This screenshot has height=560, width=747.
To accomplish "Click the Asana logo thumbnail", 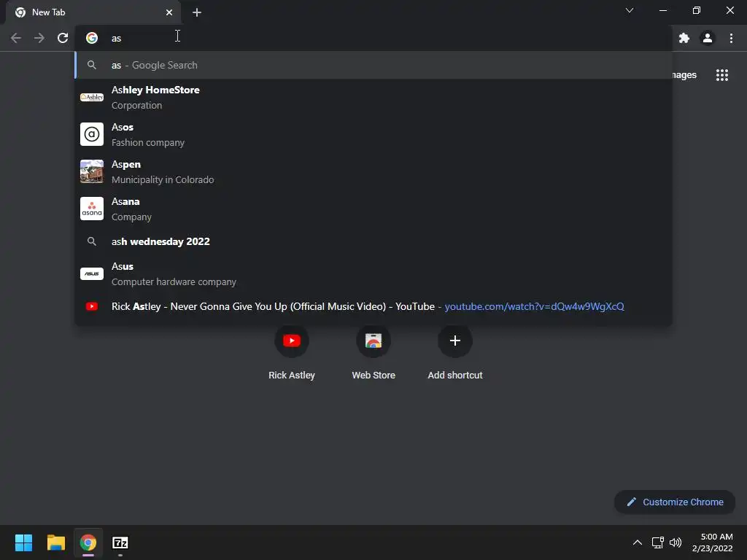I will (x=92, y=209).
